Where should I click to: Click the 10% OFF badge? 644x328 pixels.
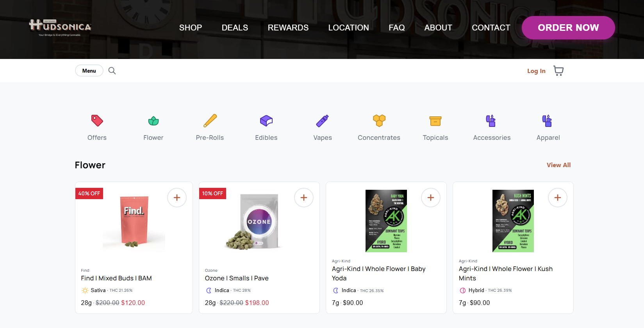[212, 194]
